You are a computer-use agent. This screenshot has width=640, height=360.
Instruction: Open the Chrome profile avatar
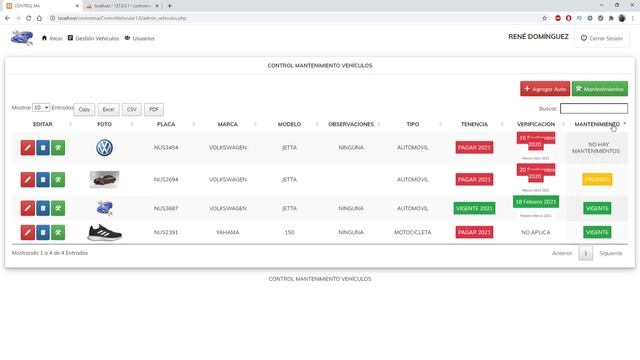pyautogui.click(x=622, y=18)
